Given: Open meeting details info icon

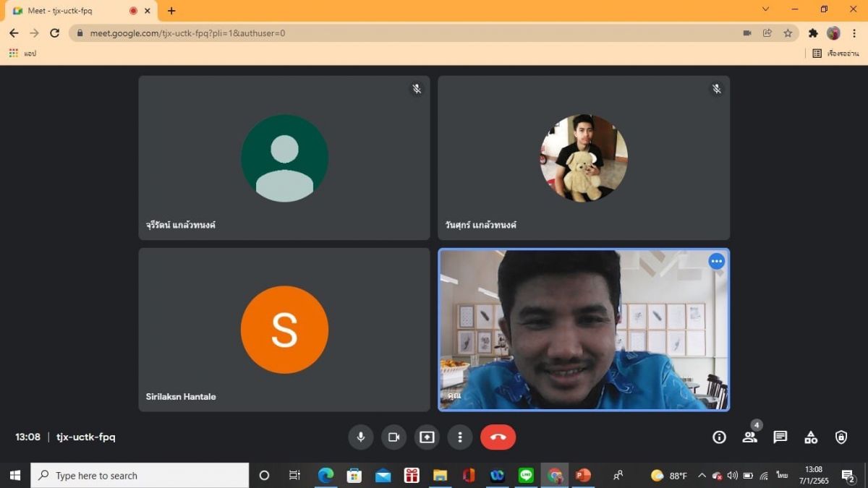Looking at the screenshot, I should click(719, 437).
